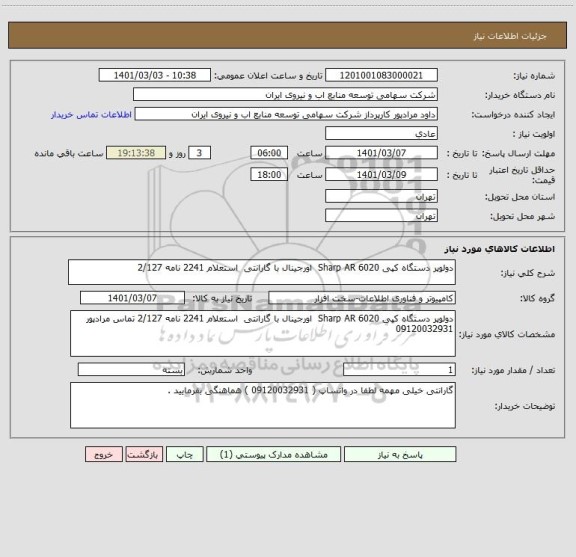Click the 'خروج' exit button

tap(104, 454)
